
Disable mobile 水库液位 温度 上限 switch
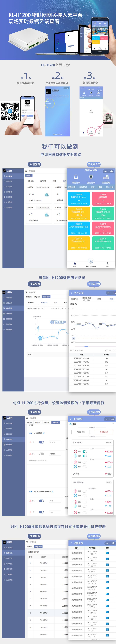pyautogui.click(x=85, y=452)
